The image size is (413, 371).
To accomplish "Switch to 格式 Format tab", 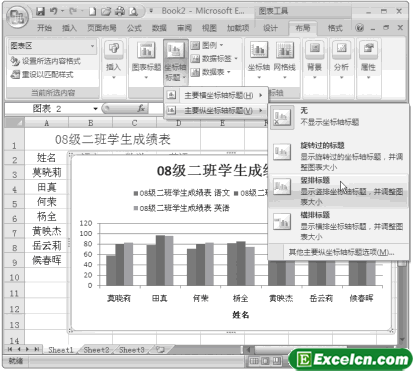I will (x=335, y=28).
